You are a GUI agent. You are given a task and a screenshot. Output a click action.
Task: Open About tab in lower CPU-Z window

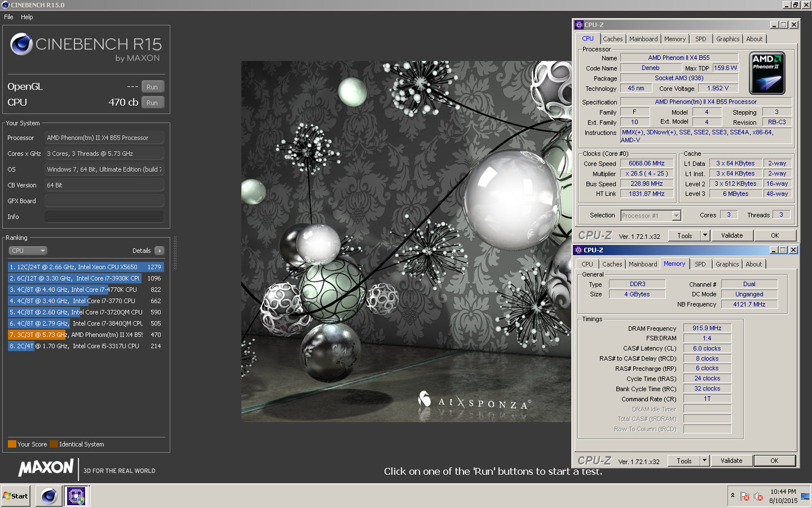pyautogui.click(x=754, y=264)
